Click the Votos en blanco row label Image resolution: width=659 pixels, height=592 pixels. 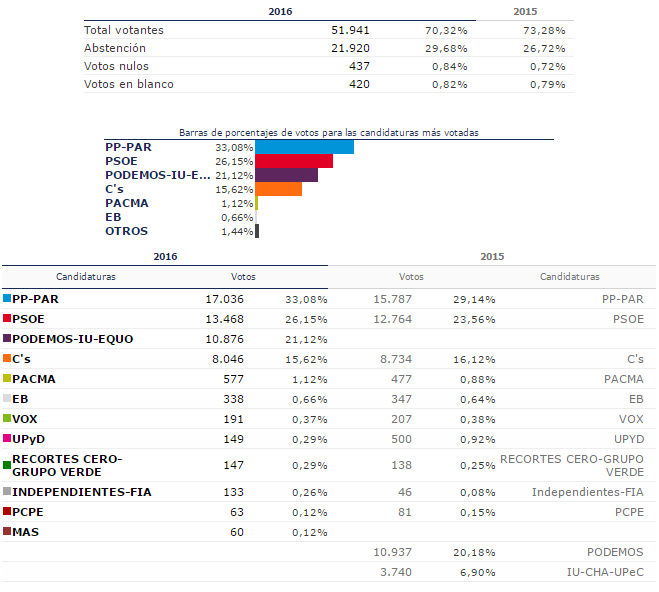pyautogui.click(x=129, y=84)
